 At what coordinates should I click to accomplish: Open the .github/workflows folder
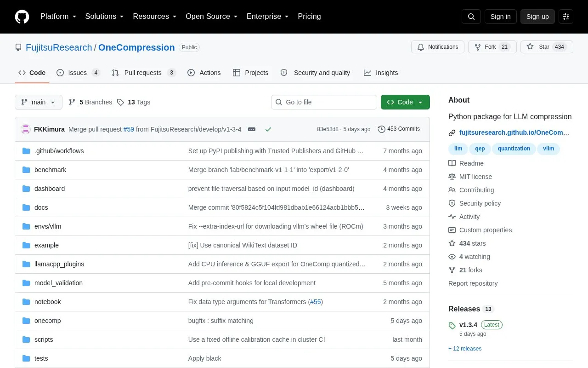pos(59,151)
